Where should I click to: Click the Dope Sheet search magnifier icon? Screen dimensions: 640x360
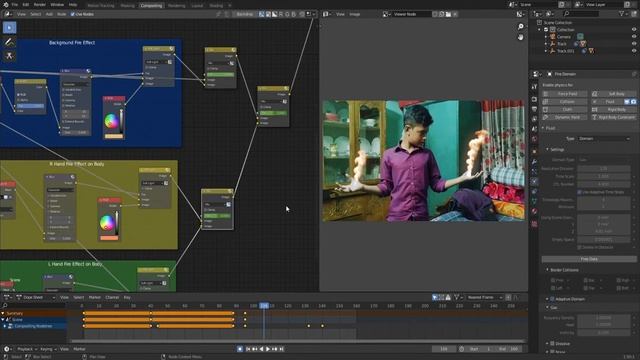click(x=5, y=305)
